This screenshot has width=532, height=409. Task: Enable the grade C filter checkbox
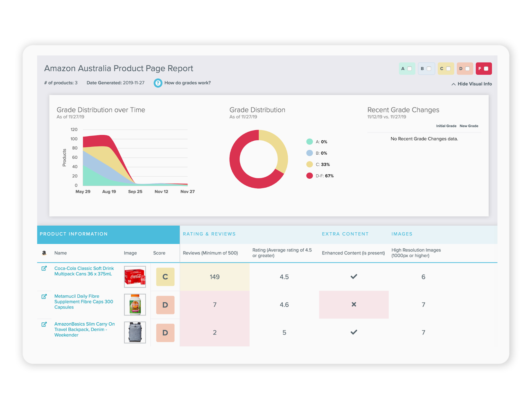[x=448, y=68]
